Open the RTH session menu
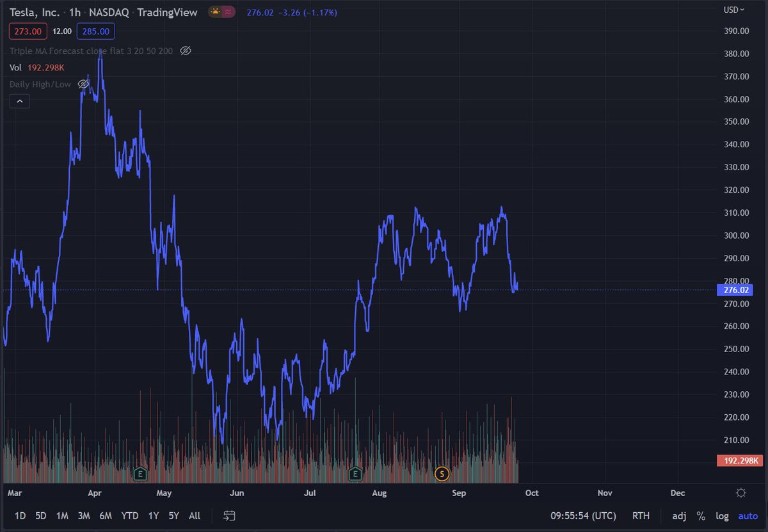Screen dimensions: 768x532 coord(641,516)
